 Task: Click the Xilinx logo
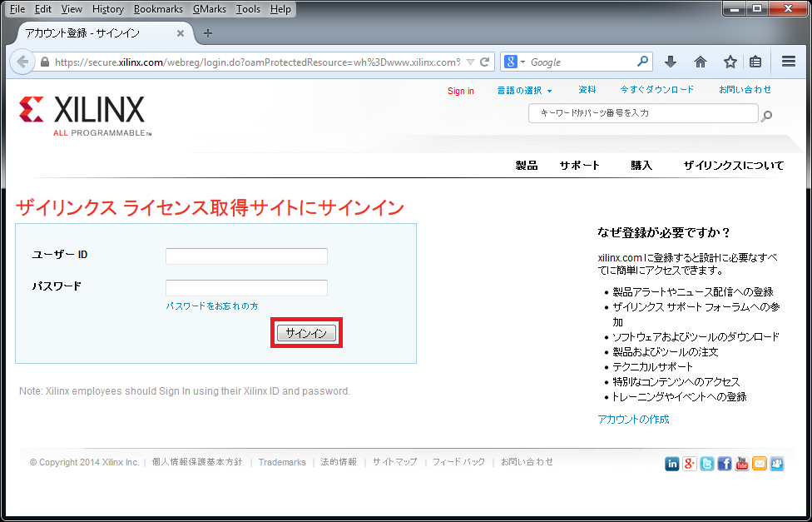tap(86, 116)
